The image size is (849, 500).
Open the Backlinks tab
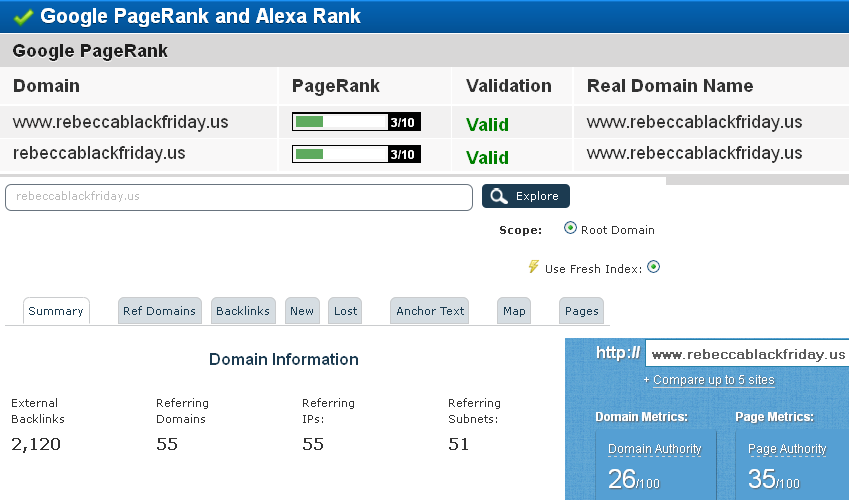coord(243,311)
